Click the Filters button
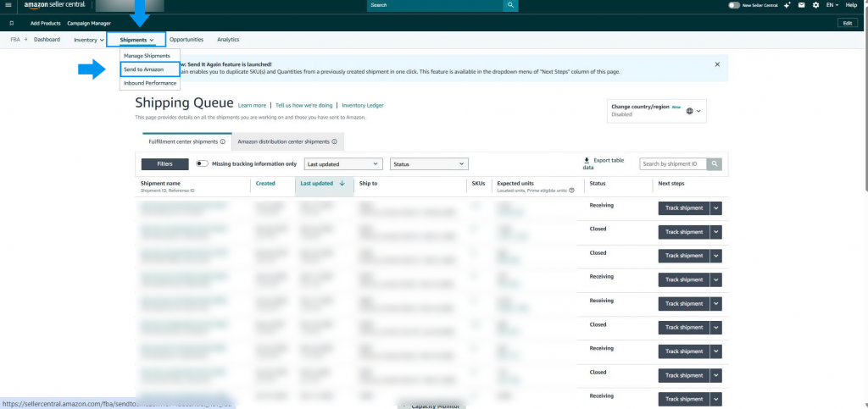 pos(164,163)
